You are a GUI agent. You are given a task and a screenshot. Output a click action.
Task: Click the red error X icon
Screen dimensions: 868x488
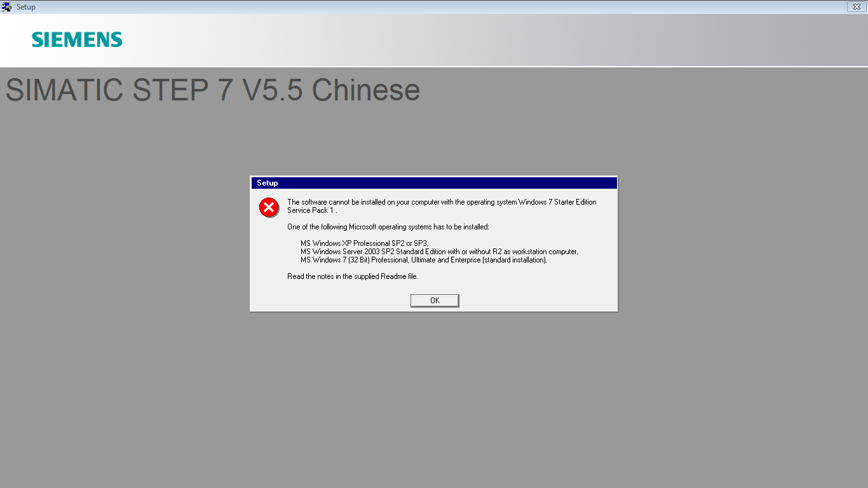(269, 207)
